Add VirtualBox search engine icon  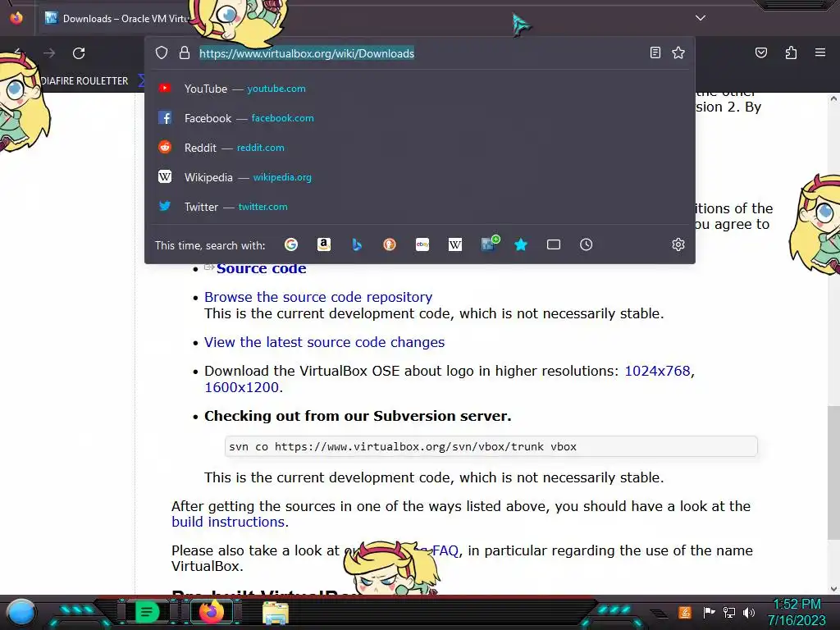point(489,244)
